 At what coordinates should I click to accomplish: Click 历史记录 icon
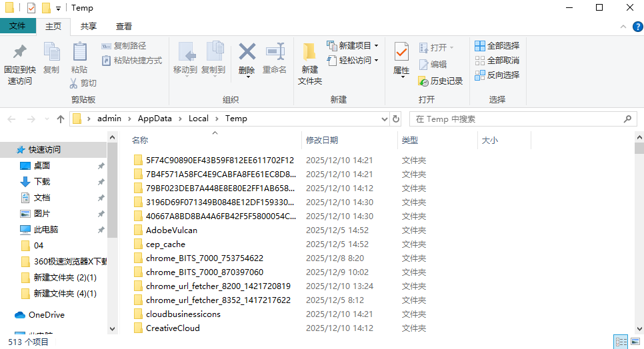click(x=423, y=81)
